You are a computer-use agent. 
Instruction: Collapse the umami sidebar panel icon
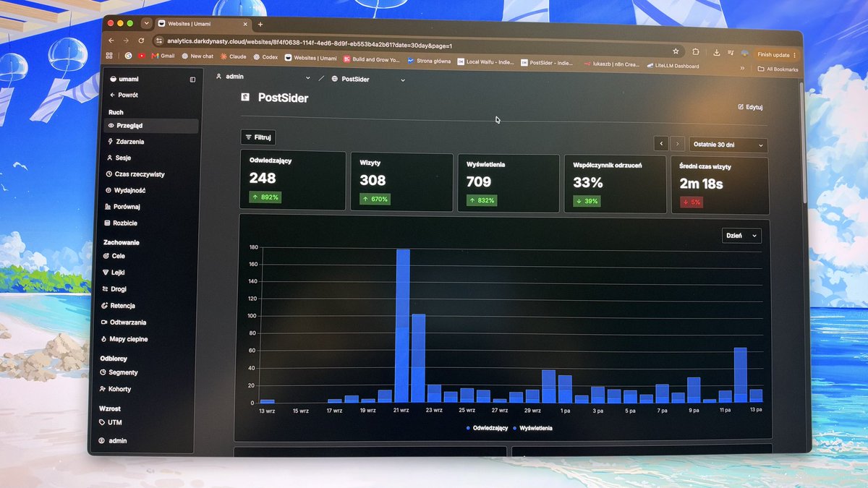coord(192,80)
